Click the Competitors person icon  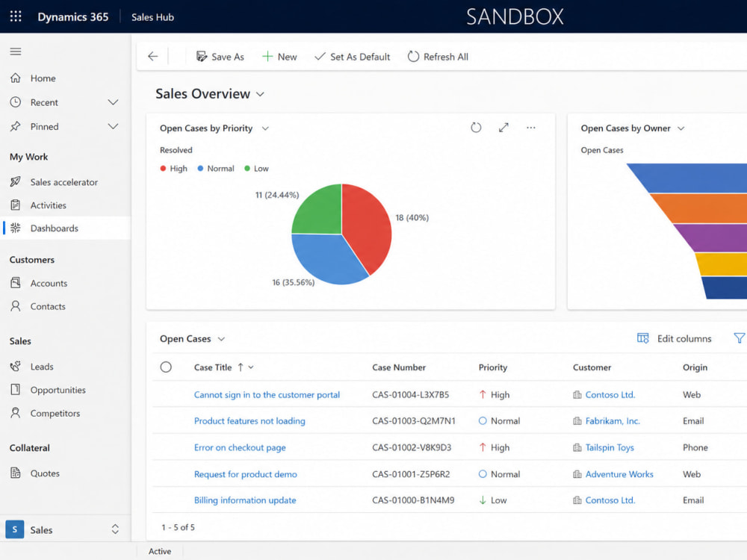[x=16, y=413]
